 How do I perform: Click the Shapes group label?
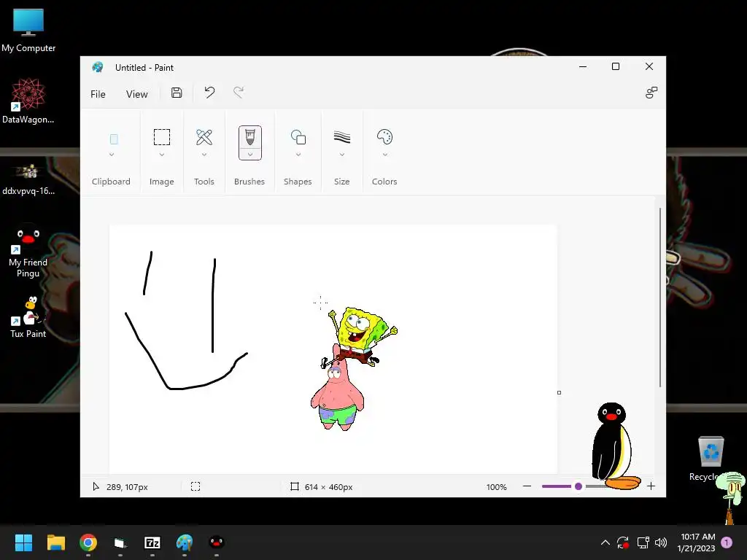pyautogui.click(x=298, y=182)
